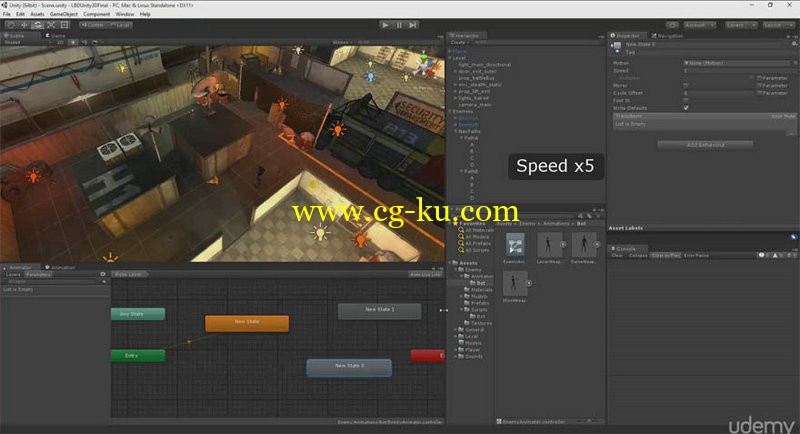
Task: Toggle scene lighting sun icon
Action: pos(73,42)
